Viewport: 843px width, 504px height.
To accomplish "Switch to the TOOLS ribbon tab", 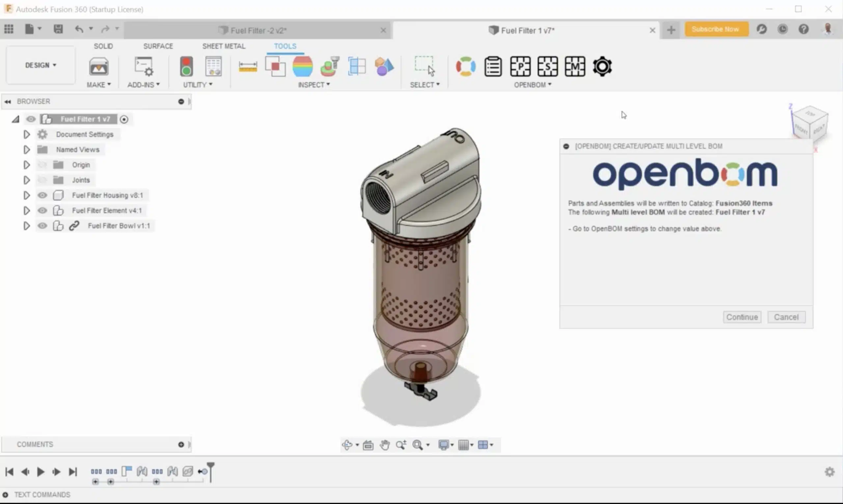I will pyautogui.click(x=285, y=46).
